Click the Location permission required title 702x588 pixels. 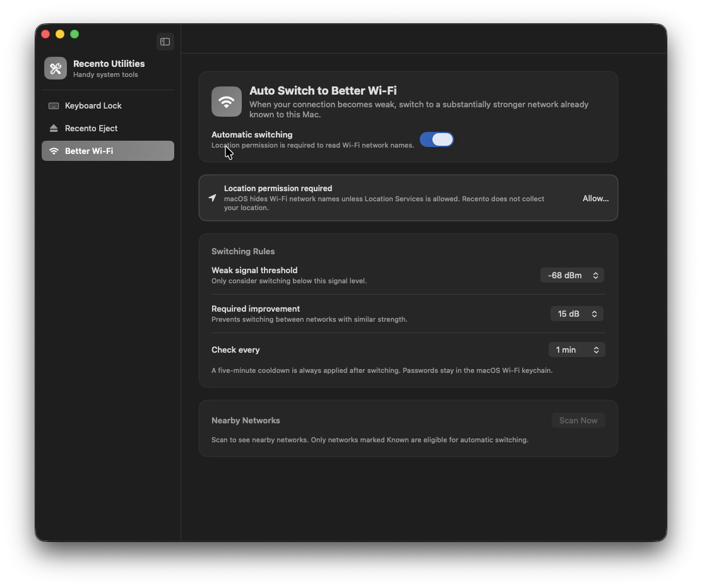click(x=278, y=189)
